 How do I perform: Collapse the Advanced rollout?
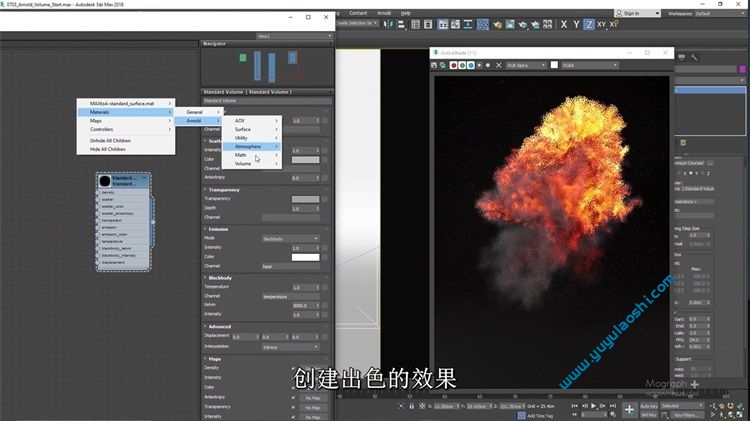click(x=220, y=327)
